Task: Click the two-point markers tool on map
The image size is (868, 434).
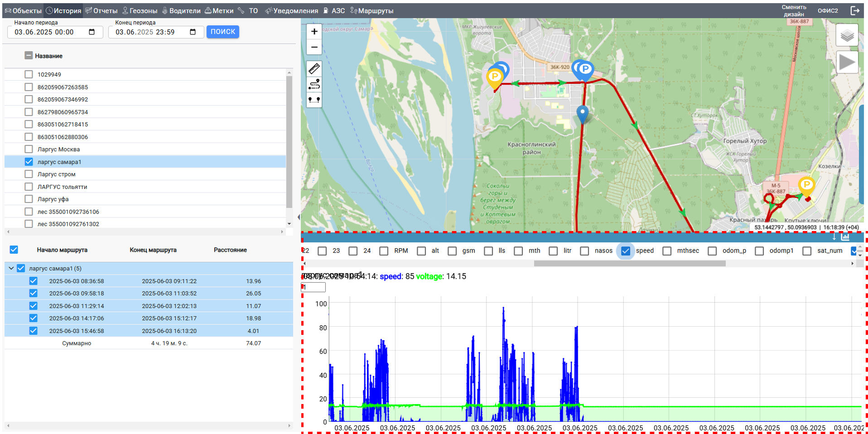Action: coord(314,100)
